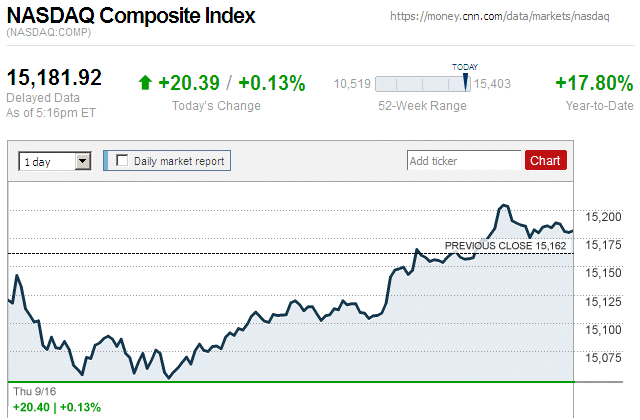Click Today's Change +20.39 value

191,83
